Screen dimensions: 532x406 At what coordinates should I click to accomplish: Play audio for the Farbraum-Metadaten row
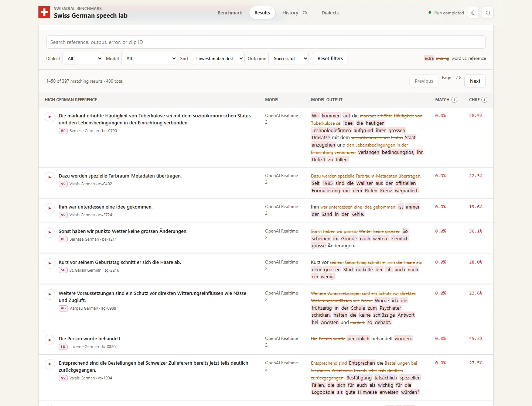[50, 177]
